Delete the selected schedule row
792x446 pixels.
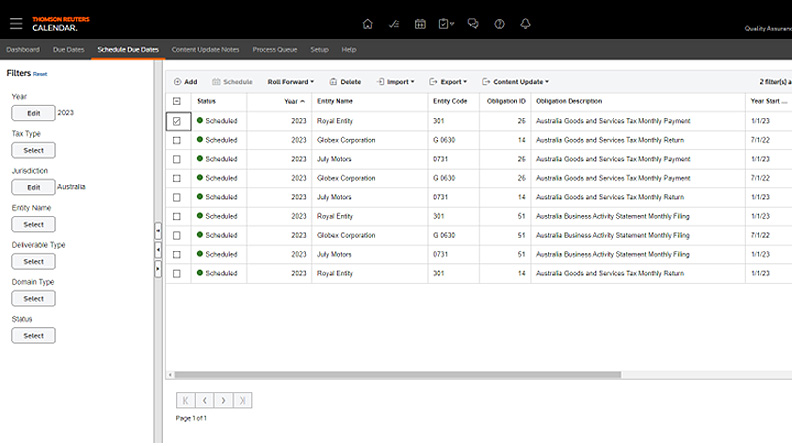(344, 81)
